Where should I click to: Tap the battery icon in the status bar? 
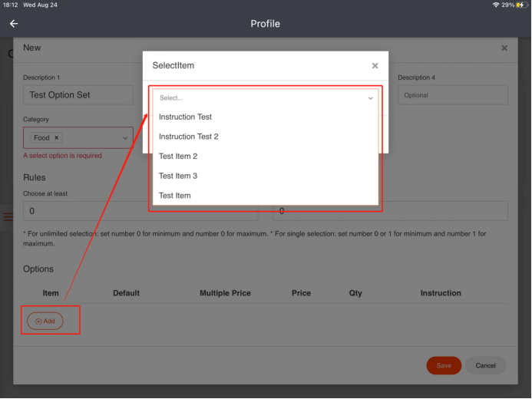(x=522, y=5)
